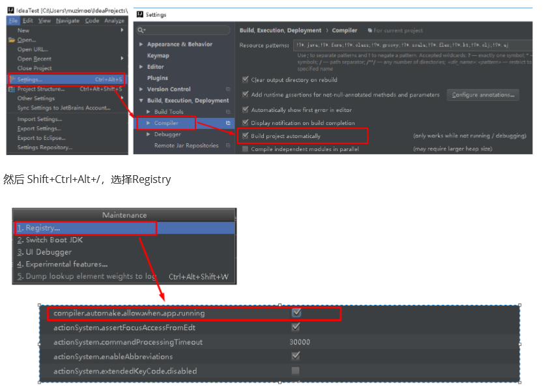546x392 pixels.
Task: Click the project-level icon beside Version Control
Action: 228,89
